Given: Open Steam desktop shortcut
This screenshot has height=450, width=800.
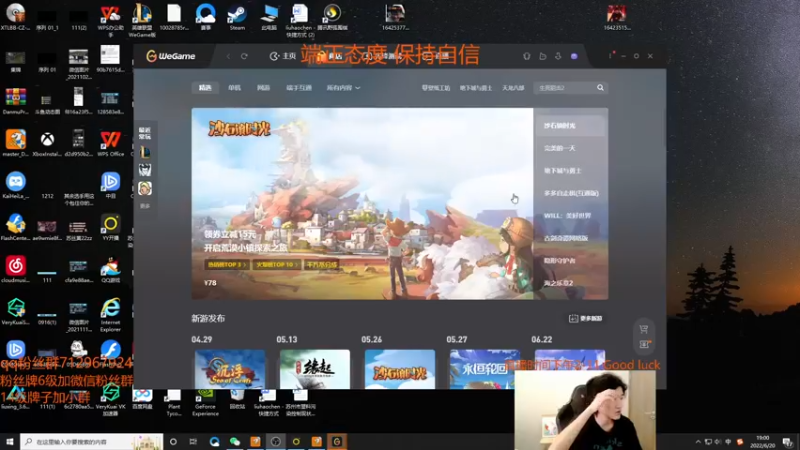Looking at the screenshot, I should click(x=237, y=16).
